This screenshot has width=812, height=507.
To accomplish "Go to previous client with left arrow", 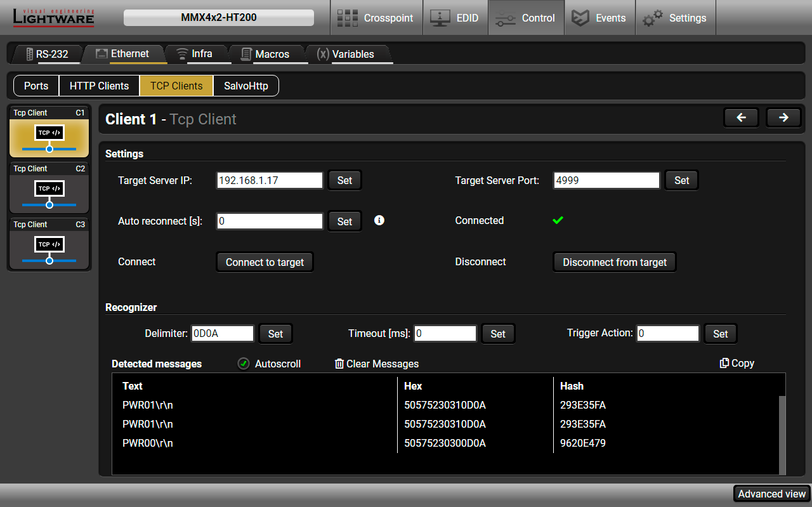I will tap(741, 117).
